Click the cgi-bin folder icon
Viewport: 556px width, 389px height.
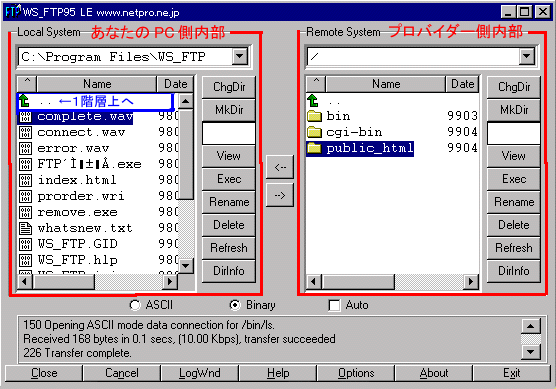click(x=314, y=132)
